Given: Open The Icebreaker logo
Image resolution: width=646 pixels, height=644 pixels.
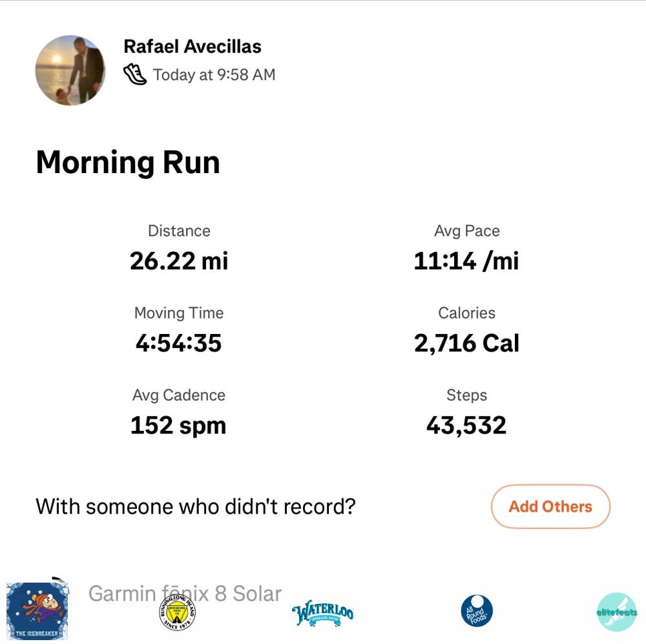Looking at the screenshot, I should click(37, 610).
